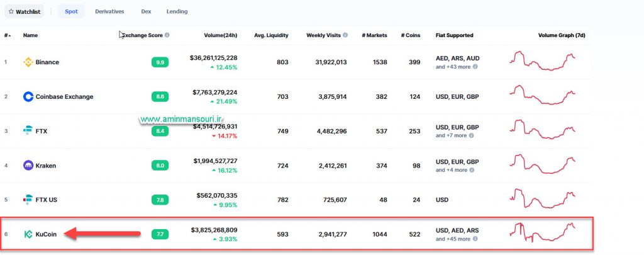644x255 pixels.
Task: Open Kraken's 7d volume graph
Action: click(x=542, y=164)
